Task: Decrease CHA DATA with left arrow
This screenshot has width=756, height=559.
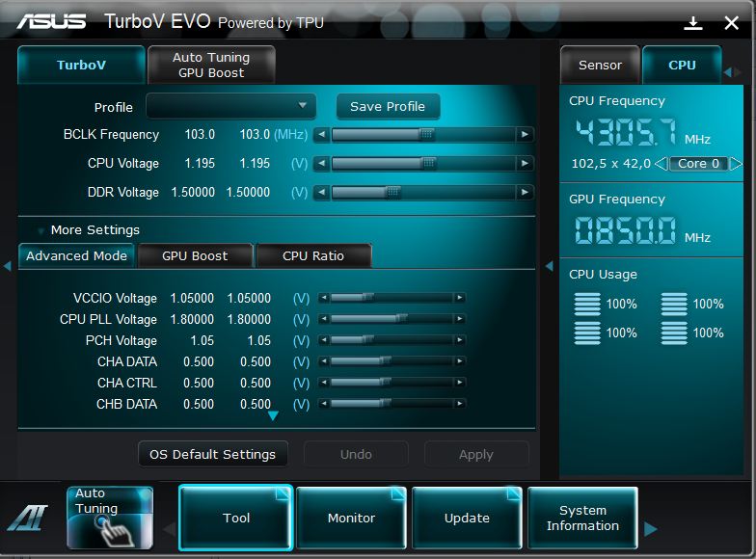Action: (x=324, y=360)
